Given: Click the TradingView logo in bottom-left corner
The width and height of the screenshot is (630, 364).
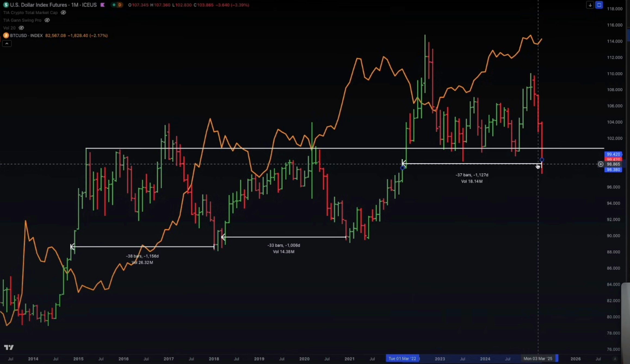Looking at the screenshot, I should 9,347.
